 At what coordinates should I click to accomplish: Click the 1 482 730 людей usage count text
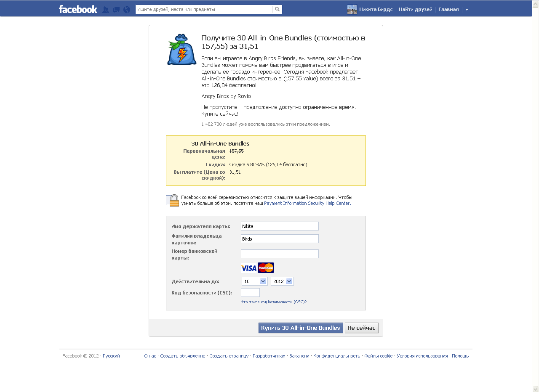(266, 124)
